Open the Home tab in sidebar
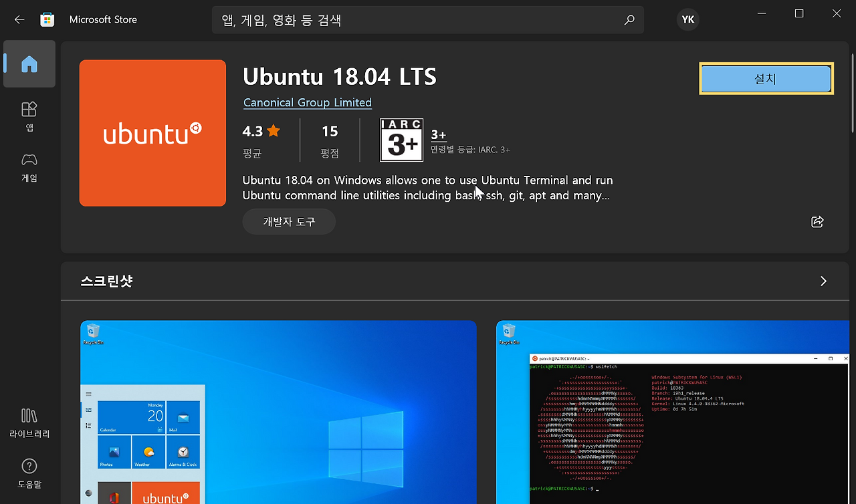The height and width of the screenshot is (504, 856). [29, 64]
